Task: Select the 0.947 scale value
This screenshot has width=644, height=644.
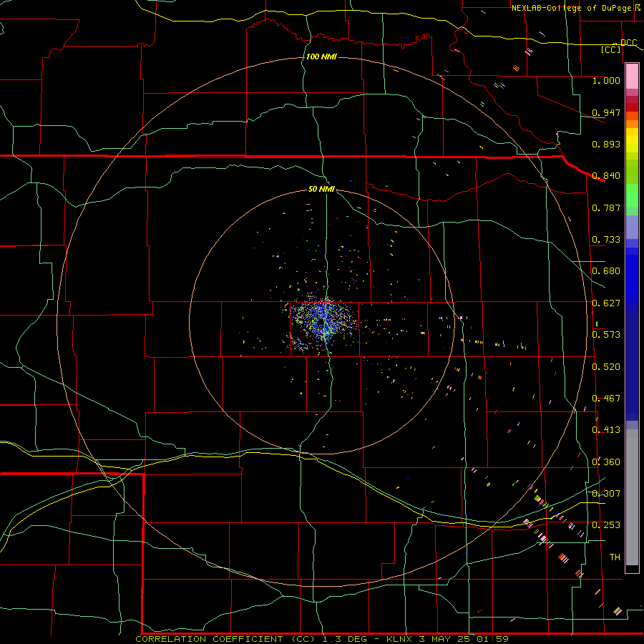Action: (606, 112)
